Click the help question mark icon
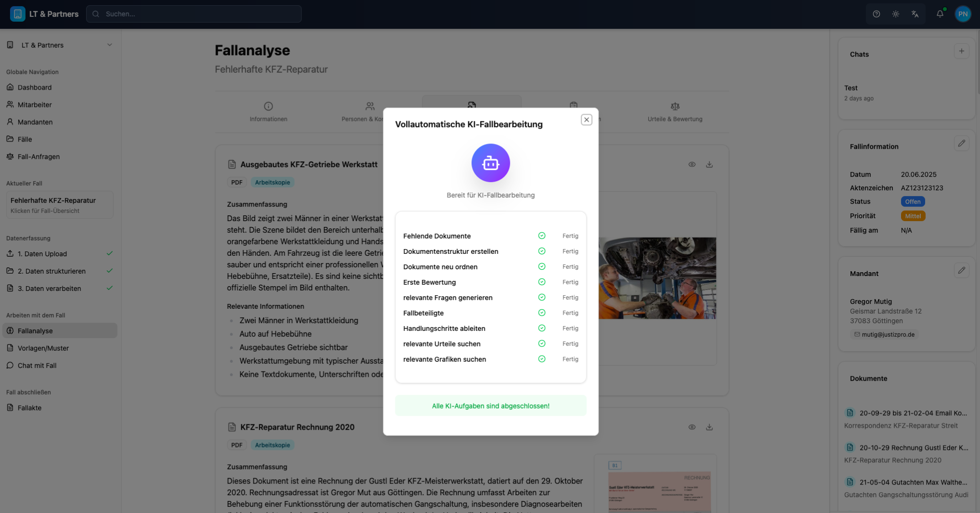Image resolution: width=980 pixels, height=513 pixels. (876, 14)
